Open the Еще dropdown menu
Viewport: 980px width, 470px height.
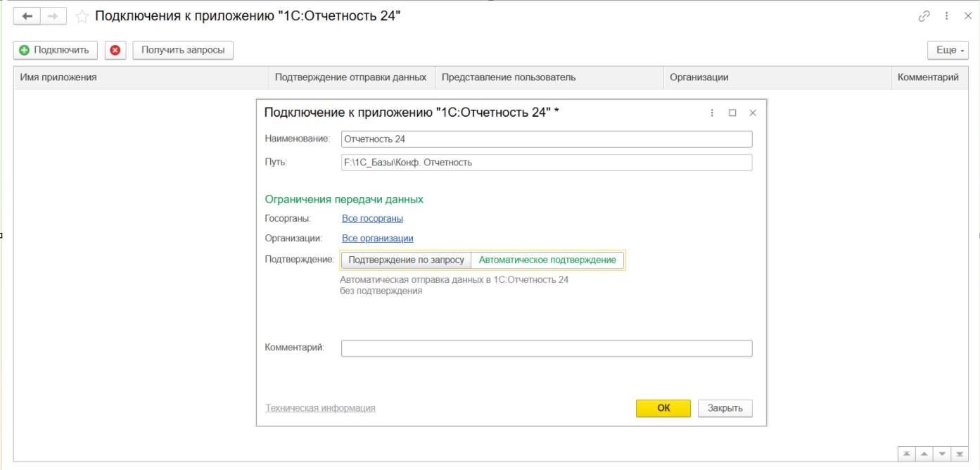(948, 50)
